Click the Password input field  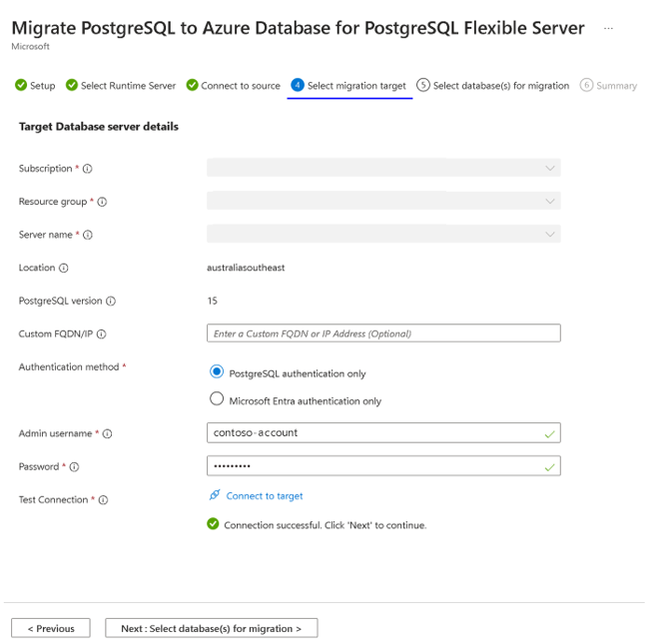tap(383, 466)
